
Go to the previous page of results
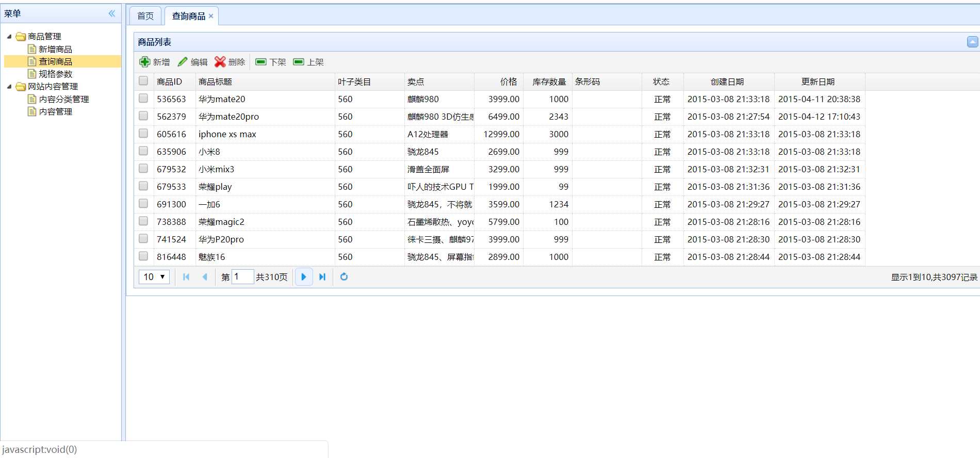click(205, 277)
